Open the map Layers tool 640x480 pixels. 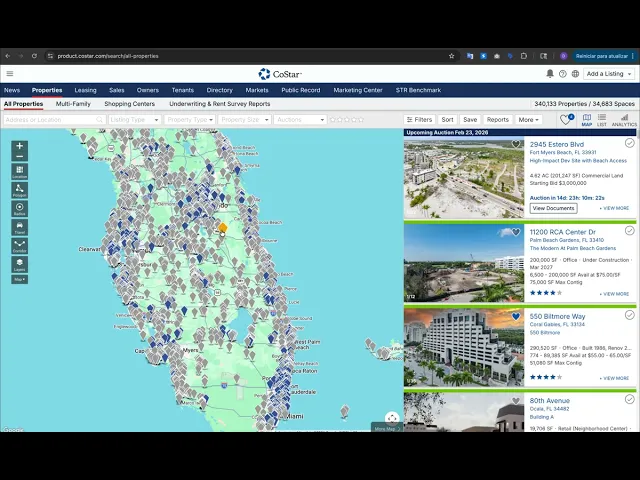click(x=20, y=264)
